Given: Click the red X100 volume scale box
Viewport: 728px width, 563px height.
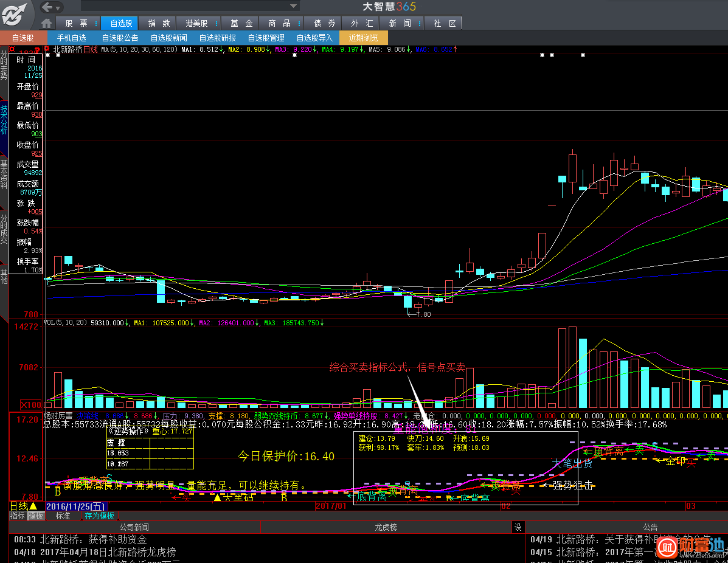Looking at the screenshot, I should click(x=31, y=405).
